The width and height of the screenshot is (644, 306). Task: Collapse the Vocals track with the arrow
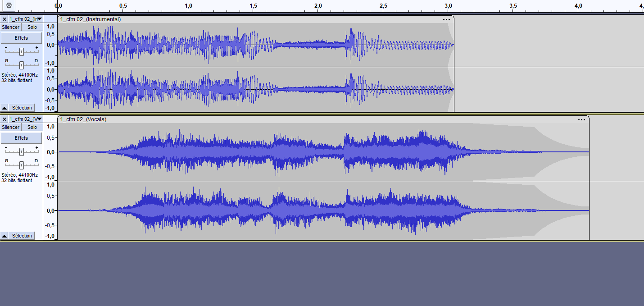pyautogui.click(x=4, y=236)
